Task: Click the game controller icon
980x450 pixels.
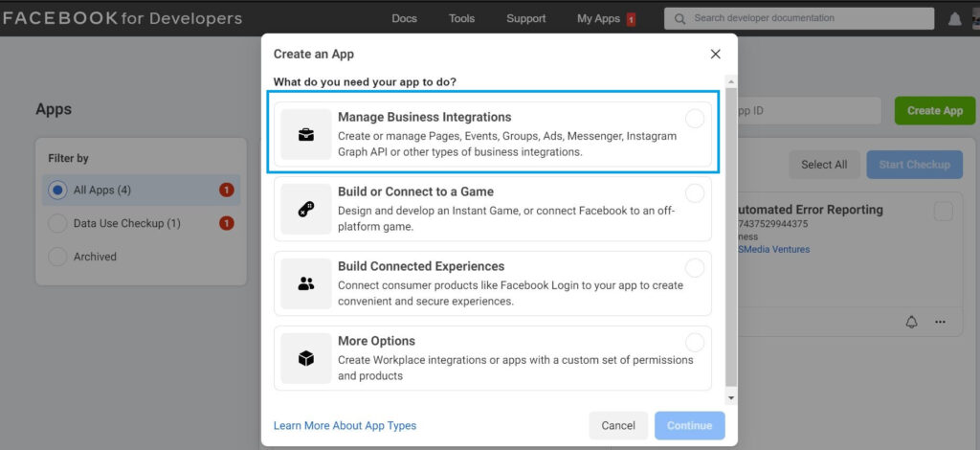Action: click(305, 210)
